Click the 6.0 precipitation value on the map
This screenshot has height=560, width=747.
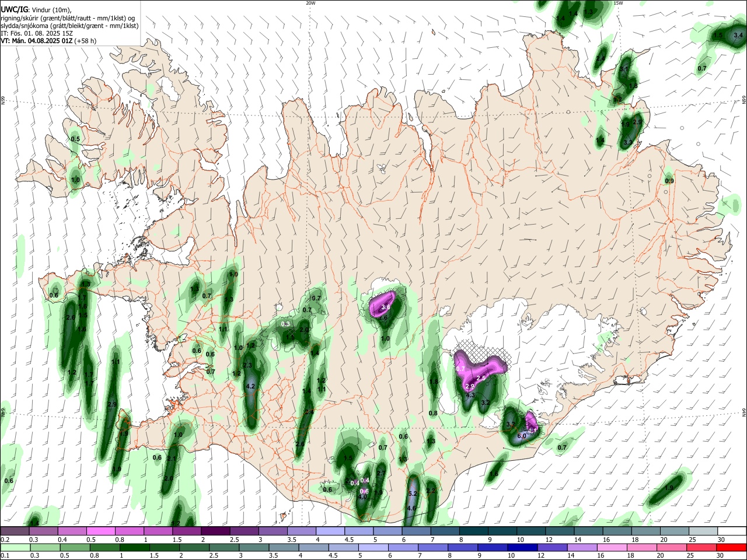coord(522,436)
